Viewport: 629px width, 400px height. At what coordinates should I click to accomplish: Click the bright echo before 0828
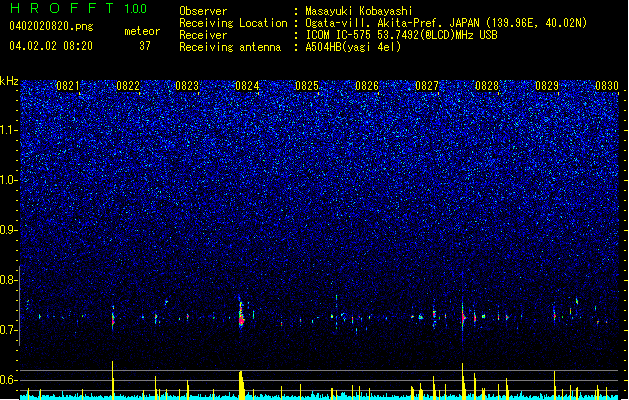tap(463, 317)
